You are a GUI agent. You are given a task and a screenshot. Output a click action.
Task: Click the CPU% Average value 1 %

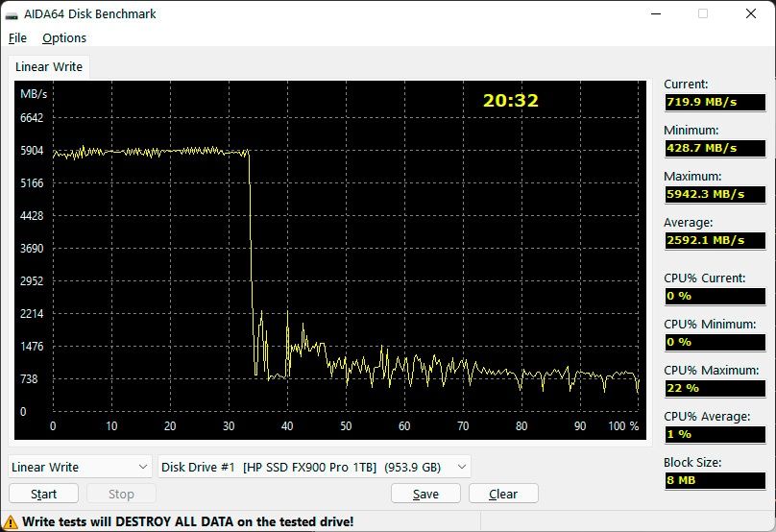[x=715, y=434]
